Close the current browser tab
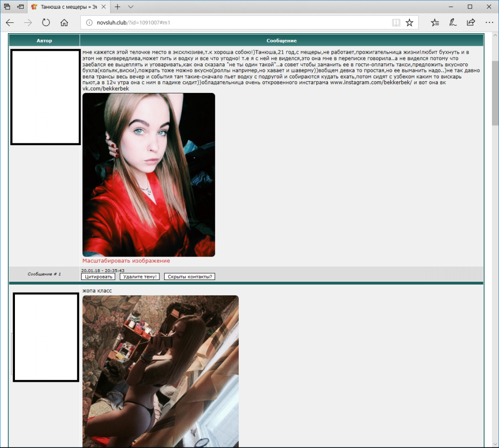 (103, 7)
